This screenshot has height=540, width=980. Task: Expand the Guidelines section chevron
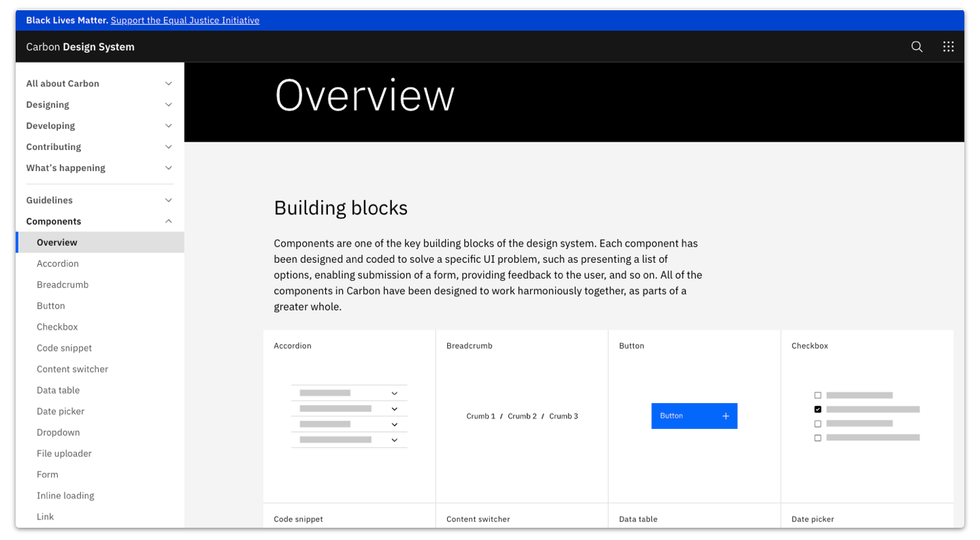tap(169, 200)
